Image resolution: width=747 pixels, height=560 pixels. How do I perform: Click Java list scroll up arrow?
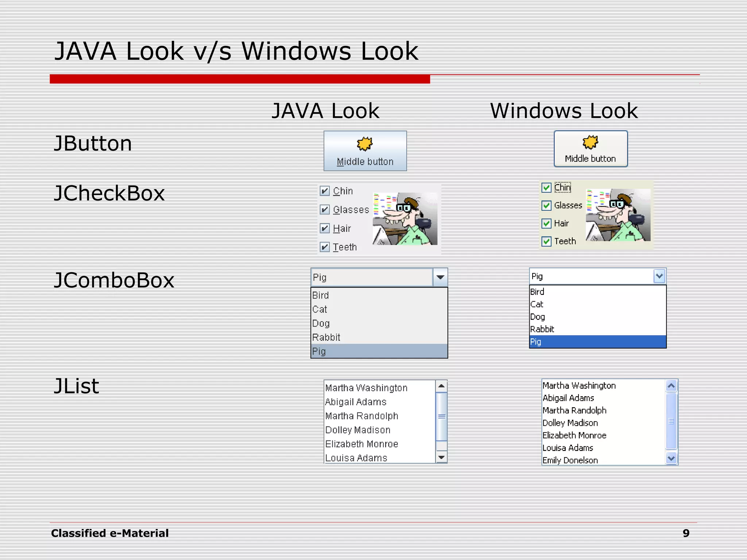pos(441,386)
